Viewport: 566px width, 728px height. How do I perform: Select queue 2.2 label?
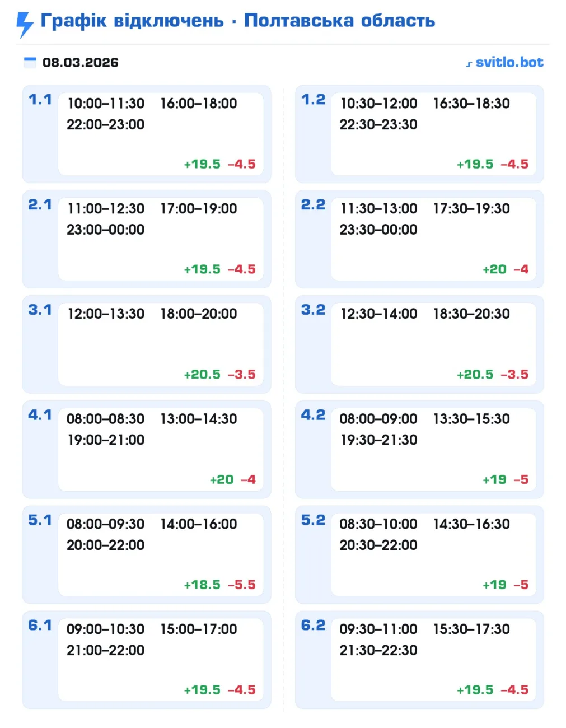point(313,205)
